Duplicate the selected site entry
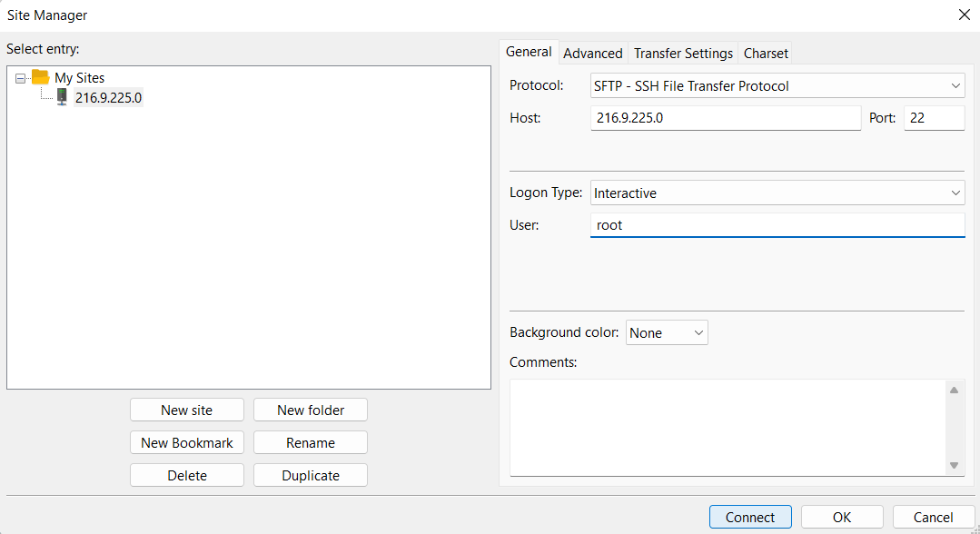The height and width of the screenshot is (534, 980). (311, 475)
